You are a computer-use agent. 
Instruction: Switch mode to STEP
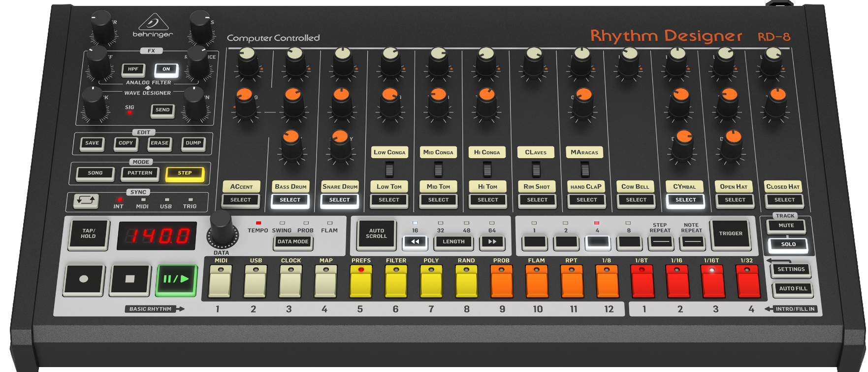coord(185,173)
